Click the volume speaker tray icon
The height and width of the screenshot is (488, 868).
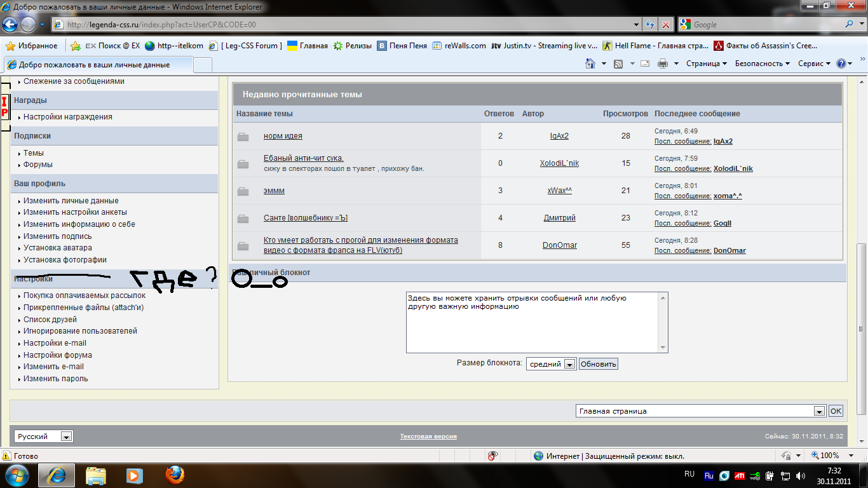pyautogui.click(x=801, y=475)
